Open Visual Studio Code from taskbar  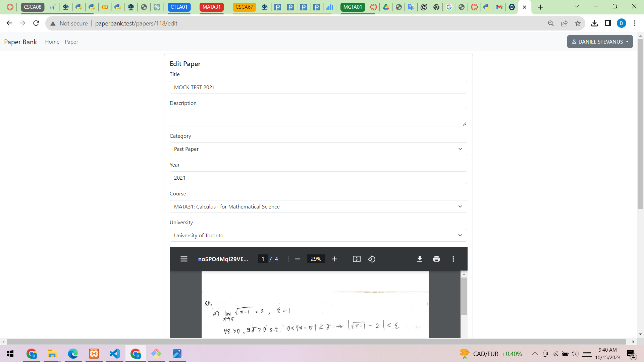(x=115, y=354)
